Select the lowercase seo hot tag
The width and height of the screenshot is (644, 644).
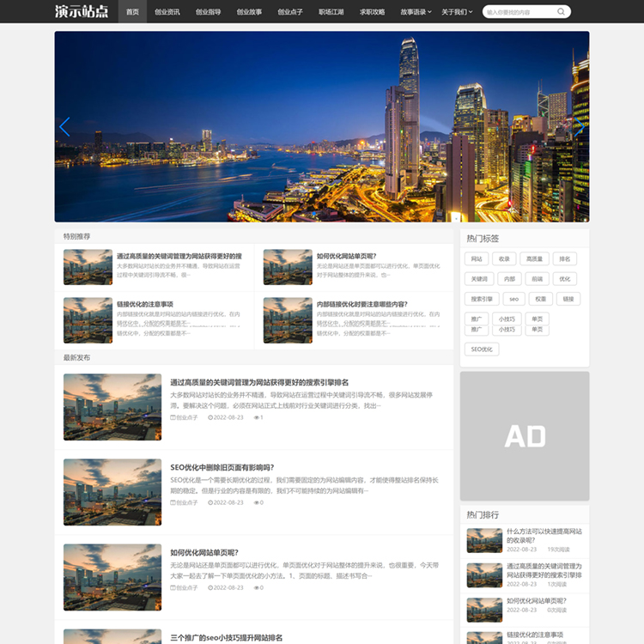(513, 299)
